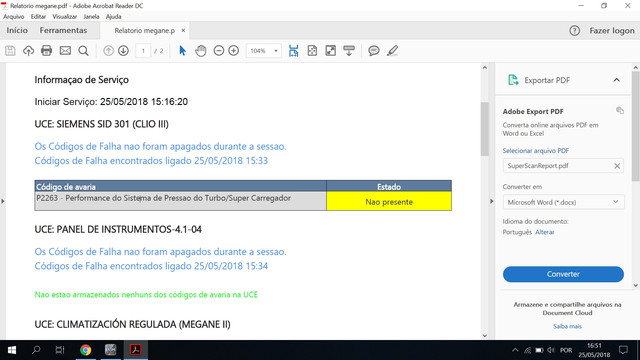Switch to the Ferramentas tab
Screen dimensions: 640x360
click(63, 30)
